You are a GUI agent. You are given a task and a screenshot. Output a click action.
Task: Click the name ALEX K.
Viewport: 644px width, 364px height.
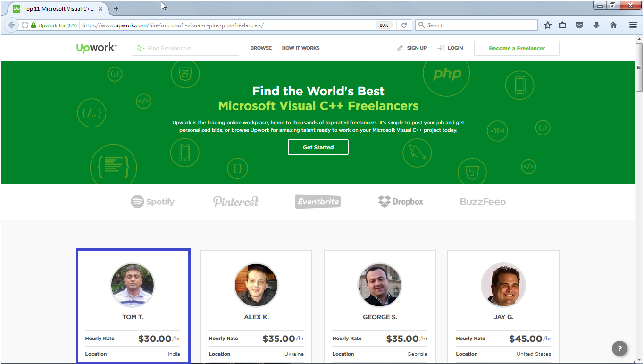point(256,317)
